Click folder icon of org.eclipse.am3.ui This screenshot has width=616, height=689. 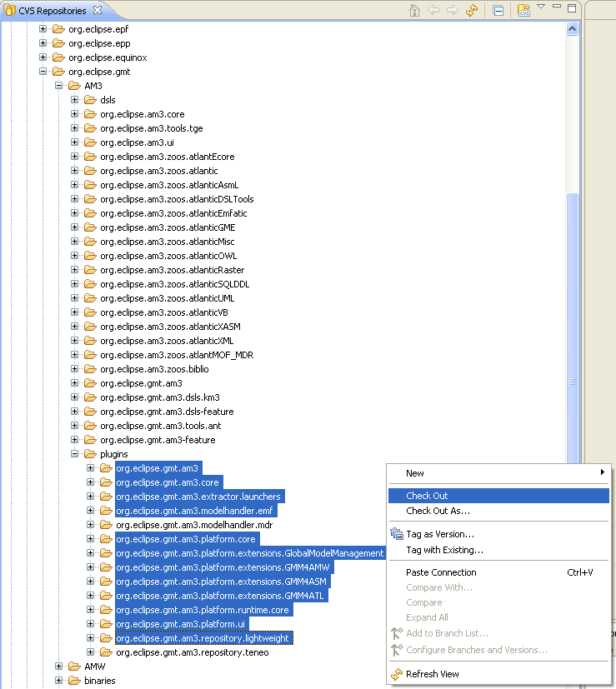tap(90, 142)
